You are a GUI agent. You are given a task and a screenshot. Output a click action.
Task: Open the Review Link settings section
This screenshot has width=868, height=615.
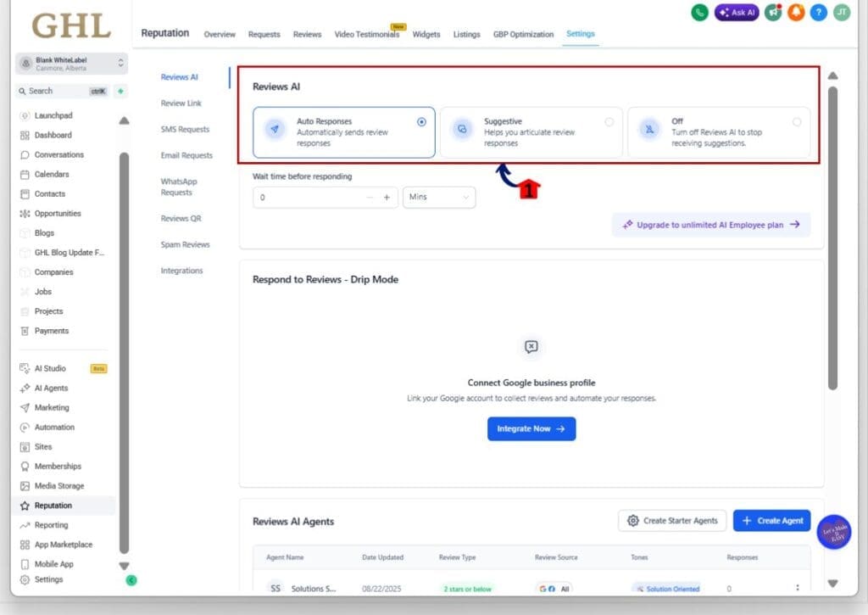181,103
